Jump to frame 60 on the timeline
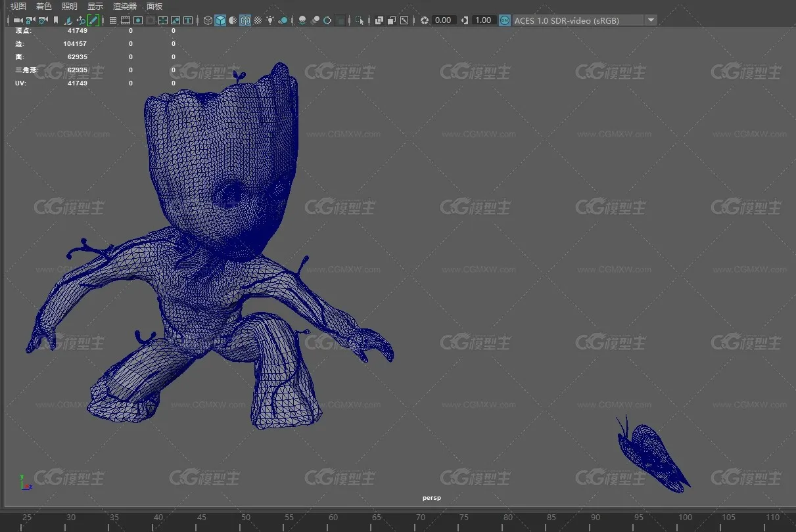 click(333, 518)
